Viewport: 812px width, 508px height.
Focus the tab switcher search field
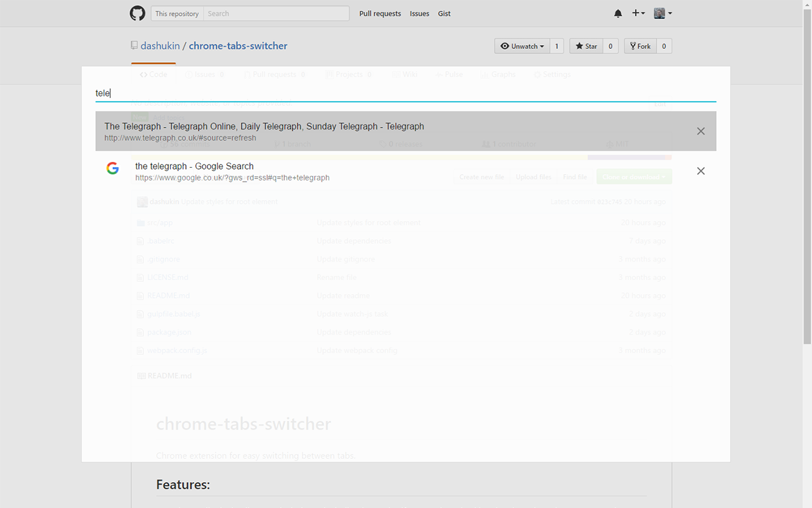(406, 93)
